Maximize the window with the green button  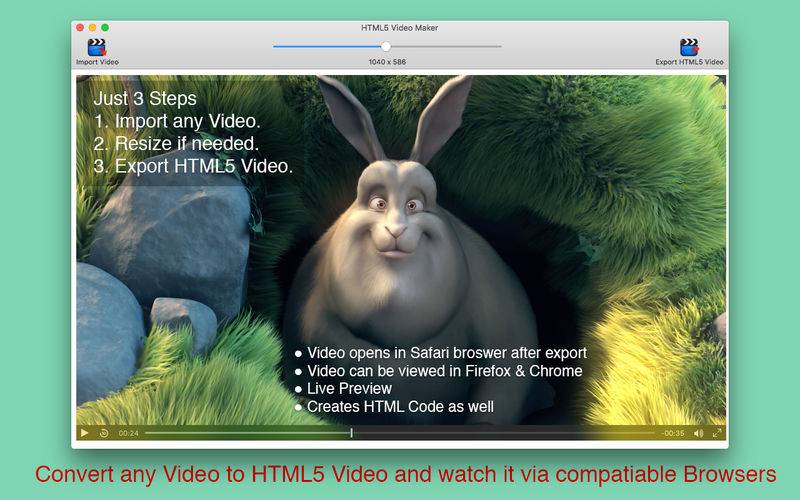point(105,28)
